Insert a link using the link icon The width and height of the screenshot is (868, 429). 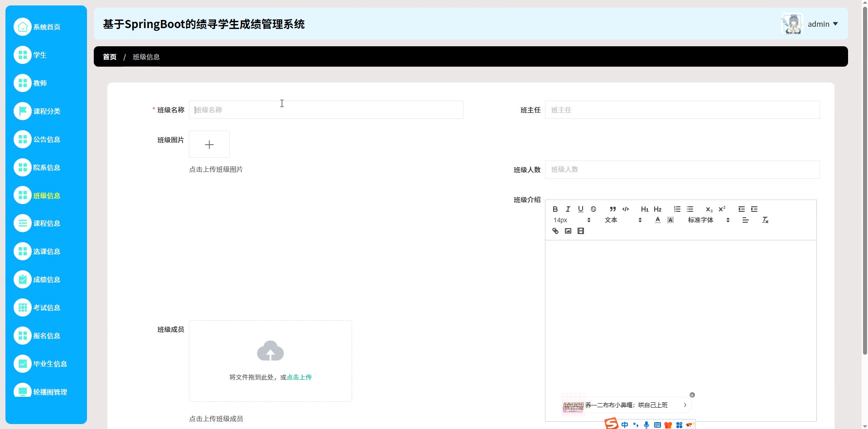tap(555, 231)
